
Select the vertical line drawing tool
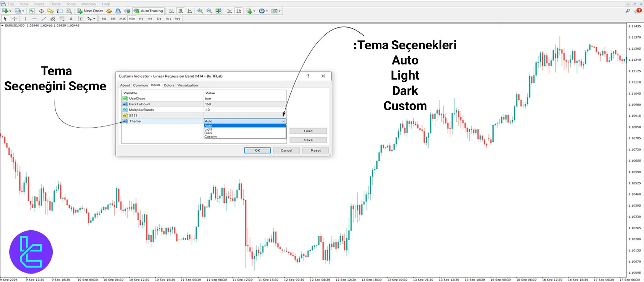click(25, 19)
